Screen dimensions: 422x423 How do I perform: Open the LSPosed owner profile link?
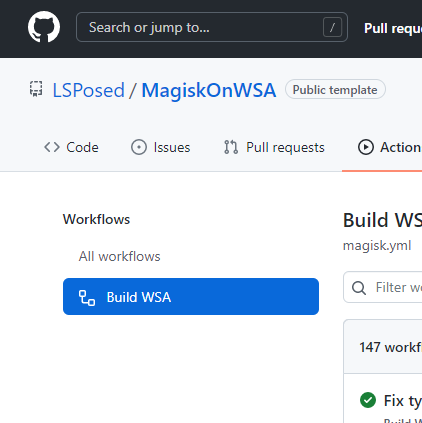[x=89, y=90]
